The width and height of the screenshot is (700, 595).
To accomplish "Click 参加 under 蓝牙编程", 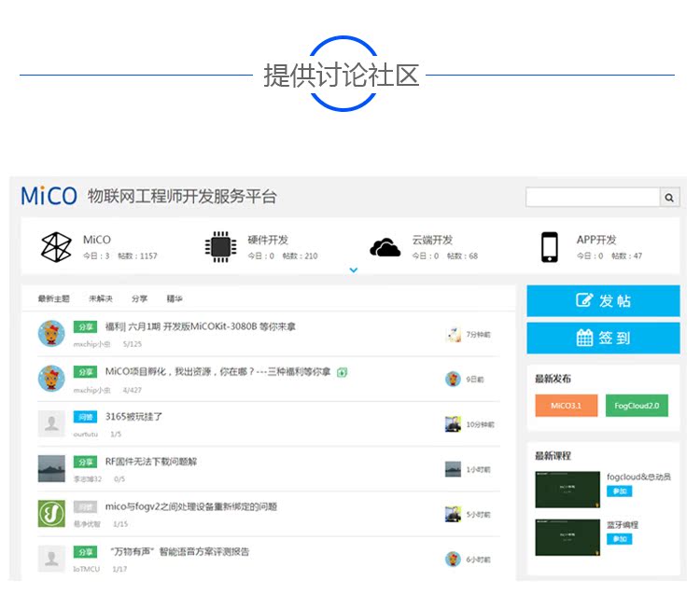I will coord(619,539).
